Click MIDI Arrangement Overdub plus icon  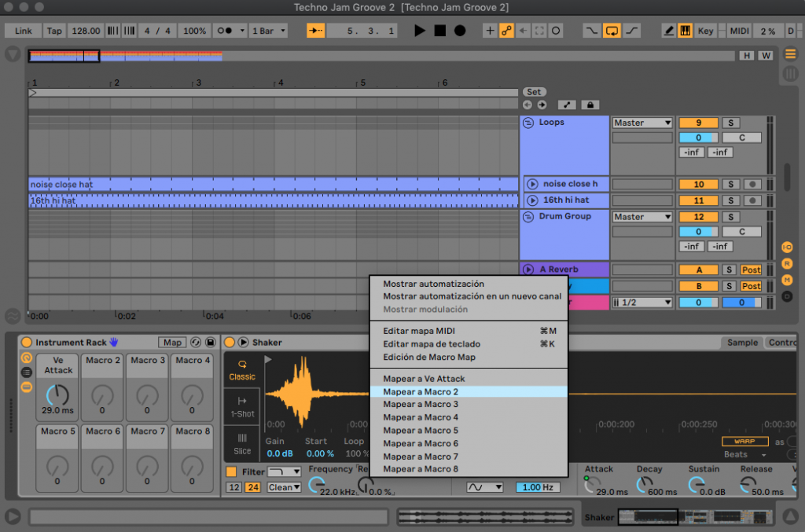click(490, 31)
